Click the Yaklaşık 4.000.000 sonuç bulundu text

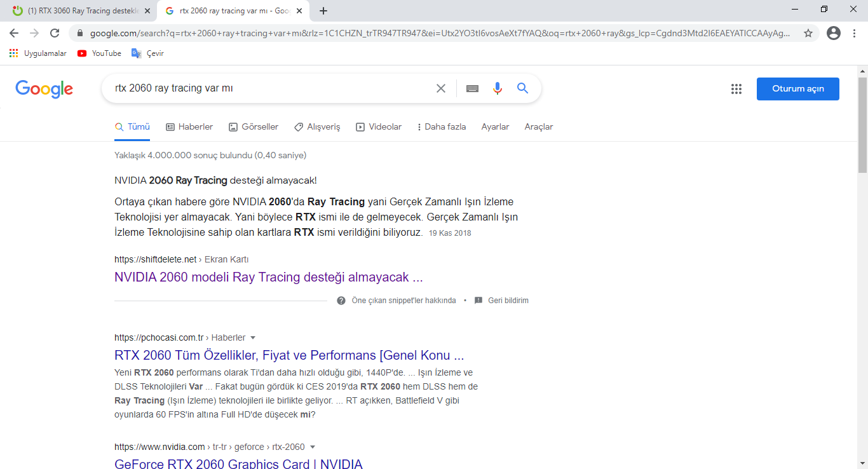click(210, 155)
